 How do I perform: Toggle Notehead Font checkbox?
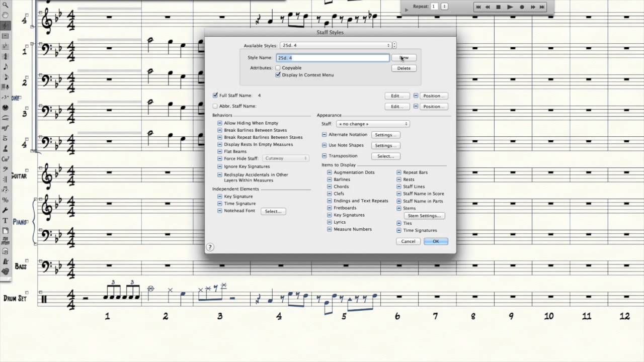point(220,211)
